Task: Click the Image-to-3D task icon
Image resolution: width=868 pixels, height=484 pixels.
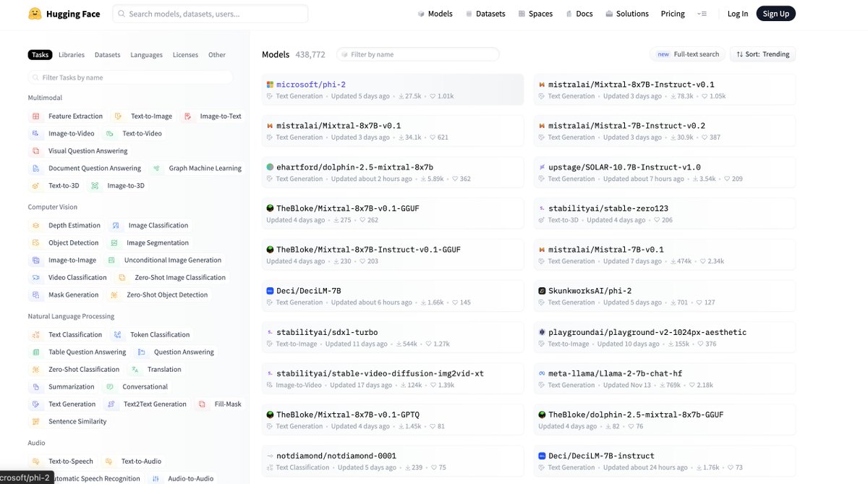Action: [94, 186]
